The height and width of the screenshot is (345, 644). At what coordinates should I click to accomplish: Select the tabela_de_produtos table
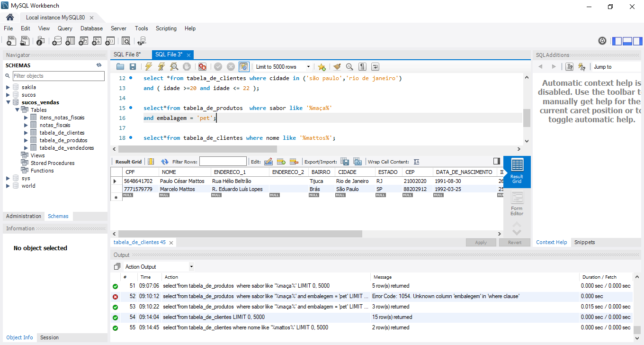click(63, 140)
